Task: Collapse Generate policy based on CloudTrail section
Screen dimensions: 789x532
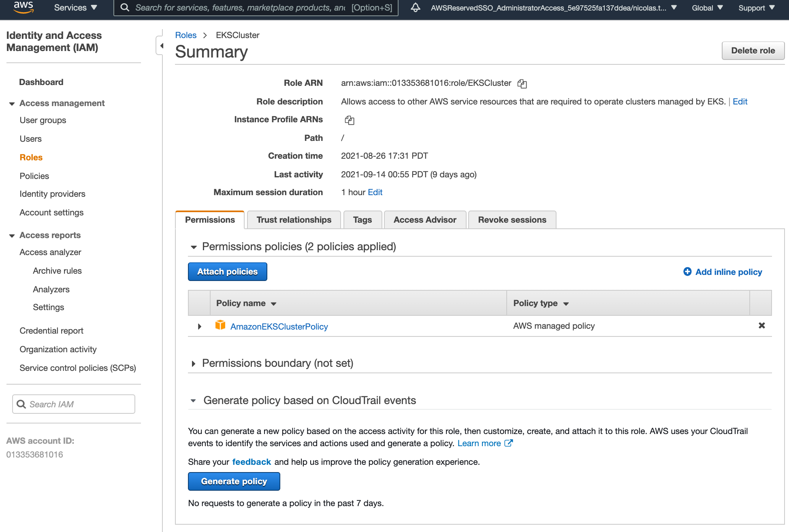Action: coord(194,401)
